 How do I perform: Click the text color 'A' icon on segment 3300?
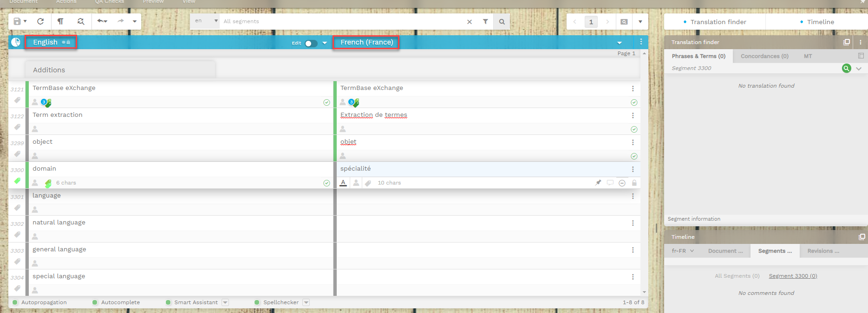click(x=343, y=183)
